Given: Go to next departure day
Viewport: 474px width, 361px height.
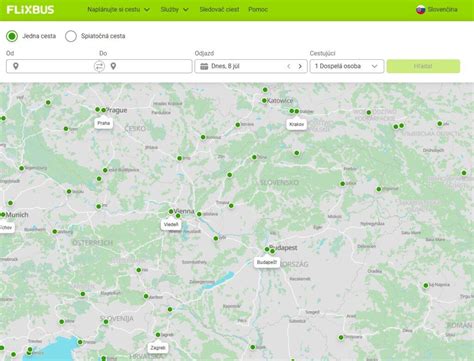Looking at the screenshot, I should click(x=300, y=66).
